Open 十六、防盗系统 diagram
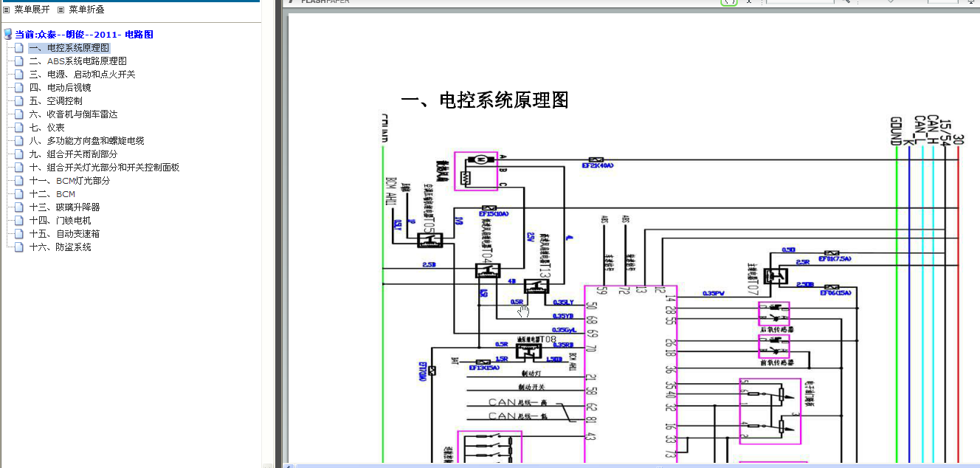Viewport: 980px width, 468px height. point(60,247)
